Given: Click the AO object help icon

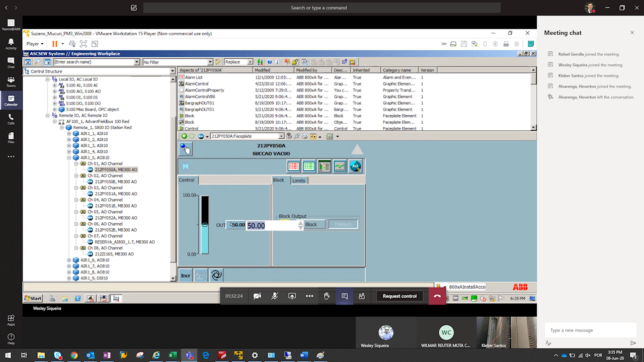Looking at the screenshot, I should pos(355,166).
